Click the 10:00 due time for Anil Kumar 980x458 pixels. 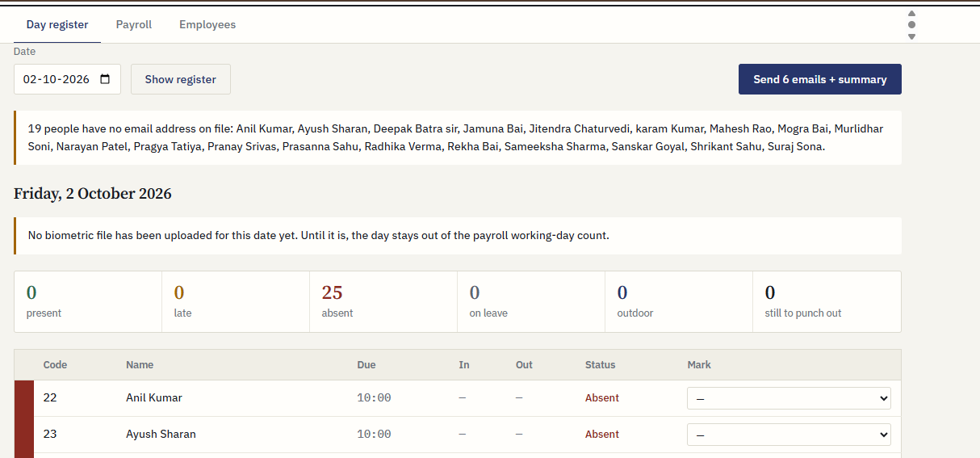coord(374,398)
